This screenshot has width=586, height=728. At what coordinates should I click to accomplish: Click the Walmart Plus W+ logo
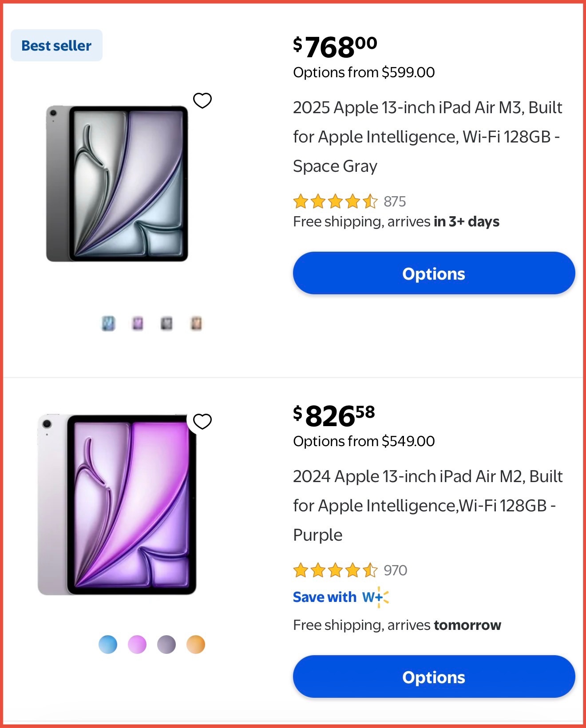point(375,597)
